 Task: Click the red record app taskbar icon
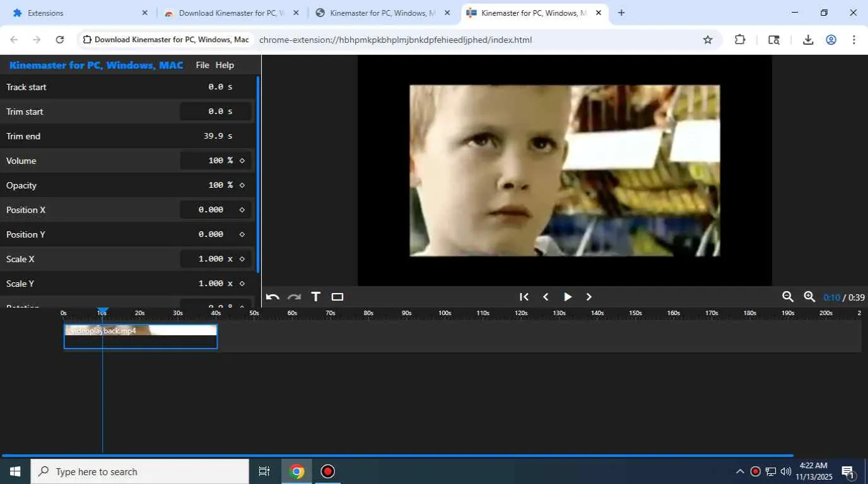[327, 471]
